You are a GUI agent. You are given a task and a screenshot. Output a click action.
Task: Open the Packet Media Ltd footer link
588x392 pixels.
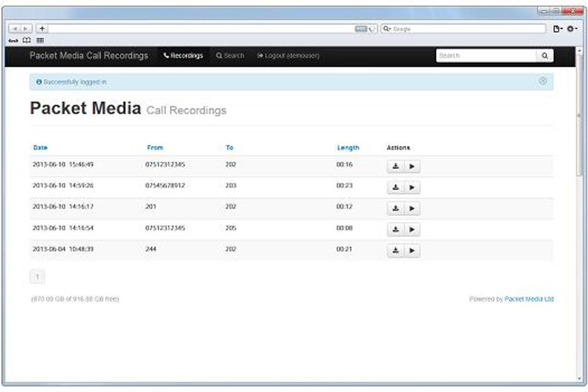(529, 299)
